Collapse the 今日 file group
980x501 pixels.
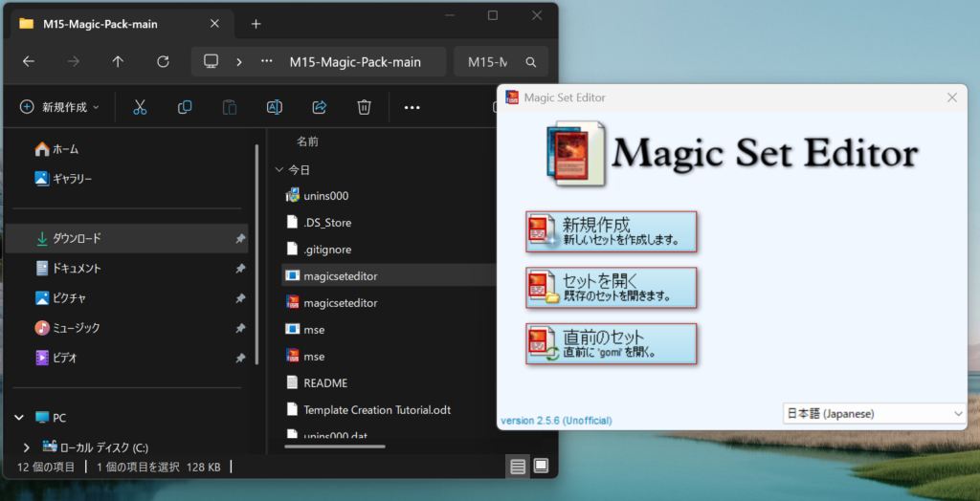tap(279, 169)
